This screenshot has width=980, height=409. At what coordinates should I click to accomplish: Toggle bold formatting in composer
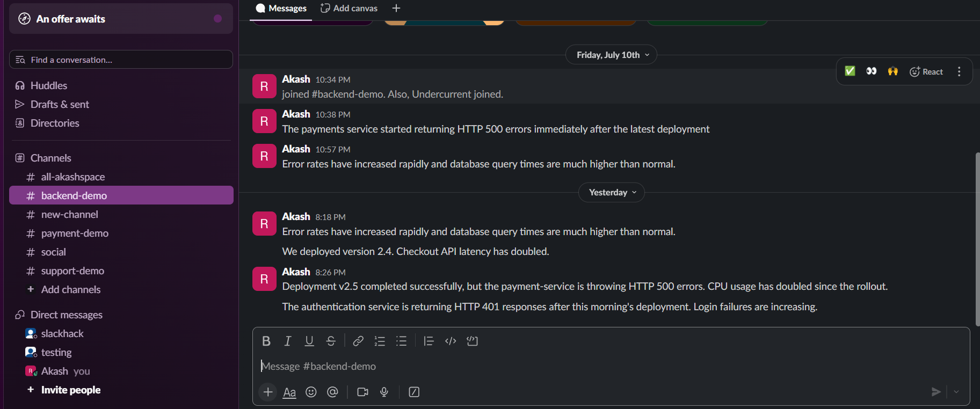(266, 341)
